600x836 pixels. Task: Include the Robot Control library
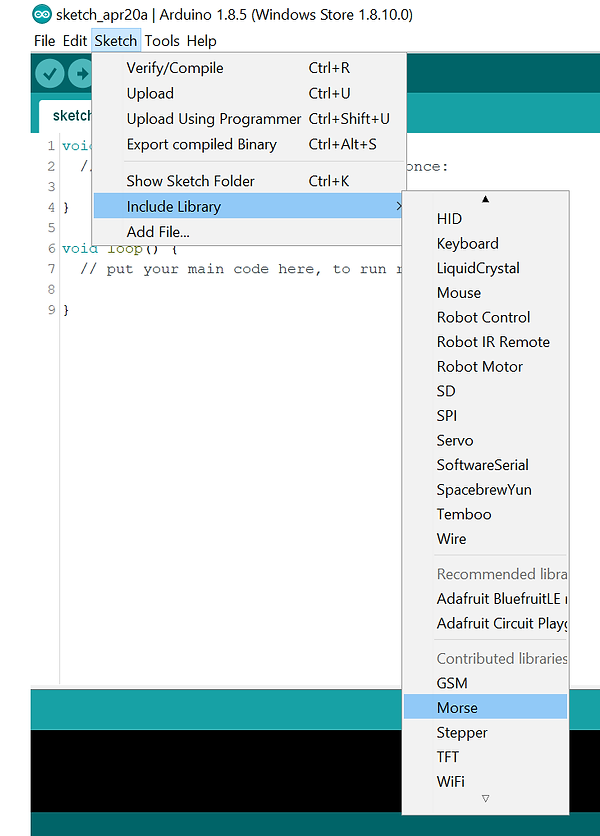pyautogui.click(x=485, y=317)
